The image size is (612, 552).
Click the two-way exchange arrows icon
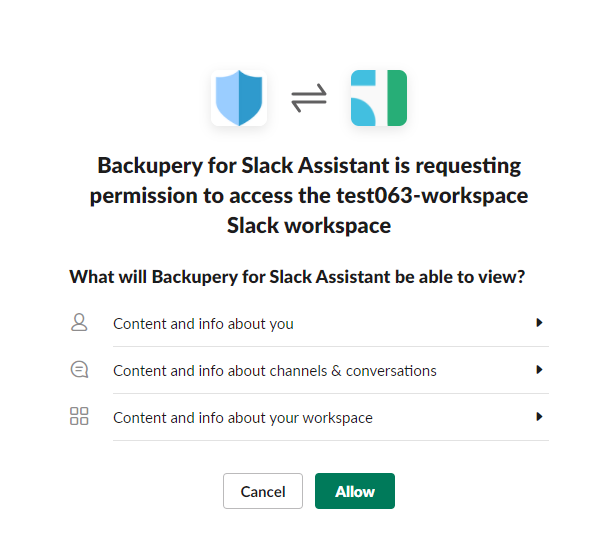pos(309,98)
